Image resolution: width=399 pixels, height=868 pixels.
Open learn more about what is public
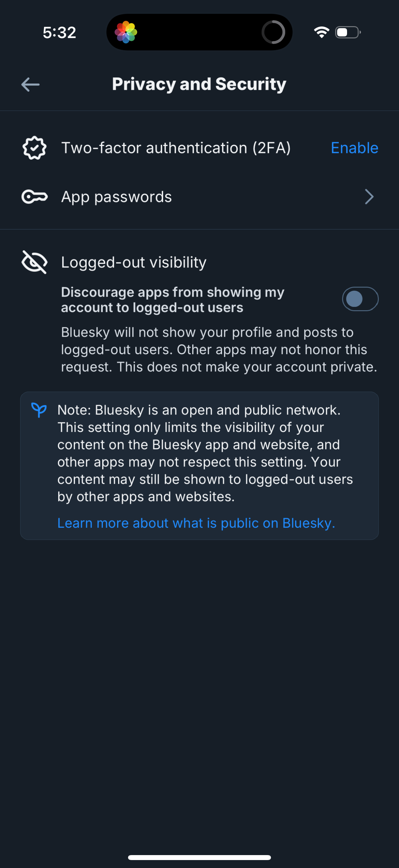[196, 523]
